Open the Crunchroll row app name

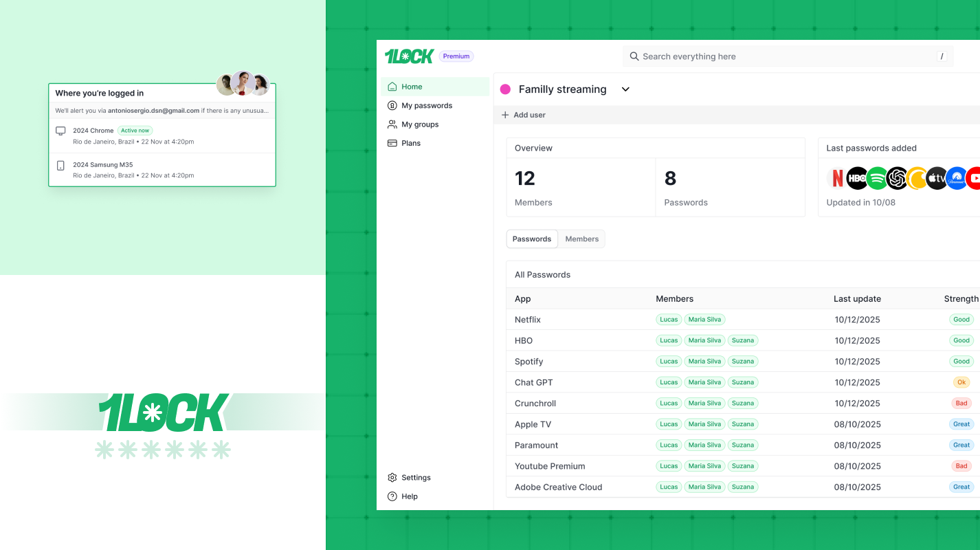click(535, 404)
